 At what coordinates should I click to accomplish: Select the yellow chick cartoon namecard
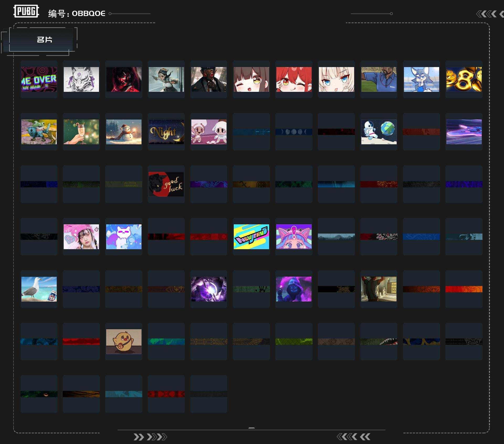[124, 341]
